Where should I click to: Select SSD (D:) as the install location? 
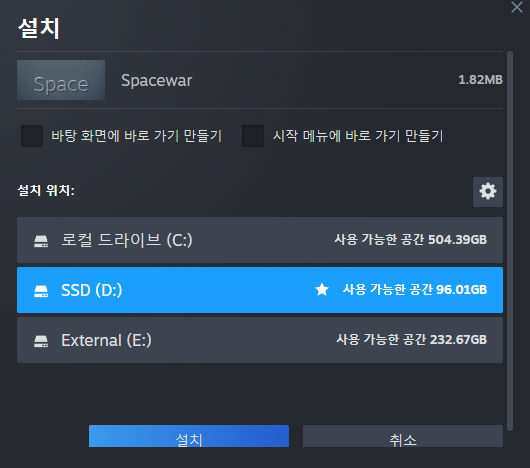click(260, 290)
